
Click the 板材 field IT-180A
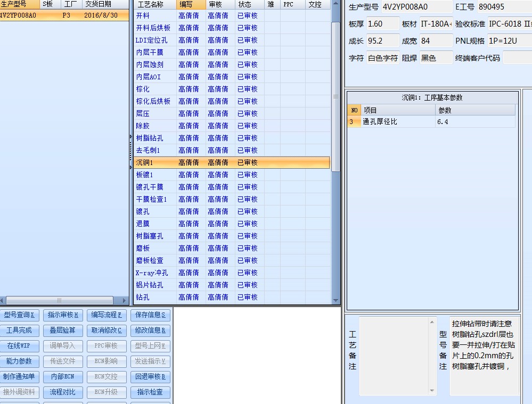point(436,24)
